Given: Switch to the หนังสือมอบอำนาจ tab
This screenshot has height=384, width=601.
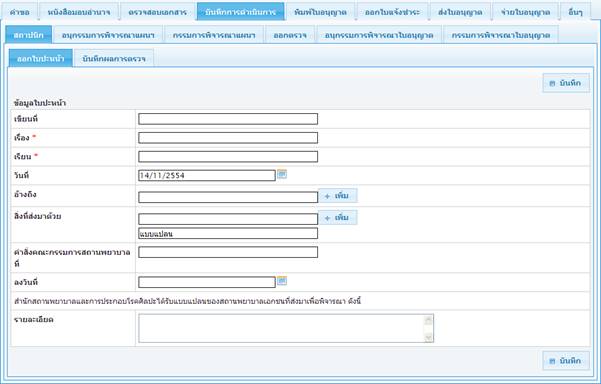Looking at the screenshot, I should click(79, 12).
